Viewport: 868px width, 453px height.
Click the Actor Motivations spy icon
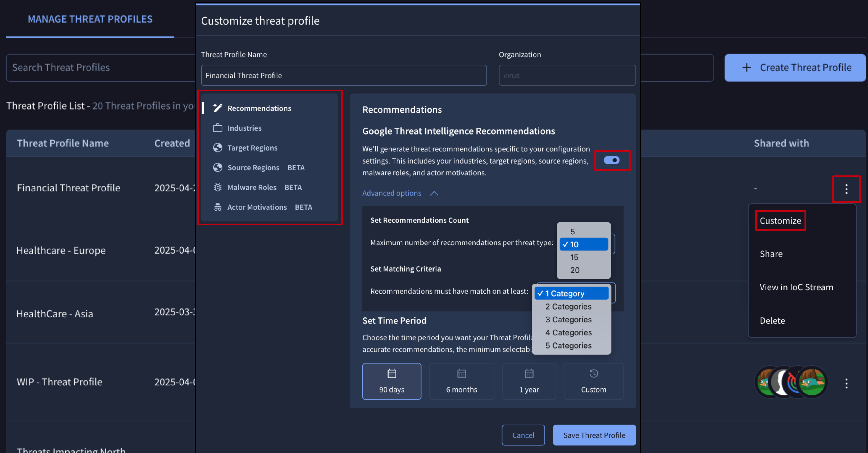(218, 207)
